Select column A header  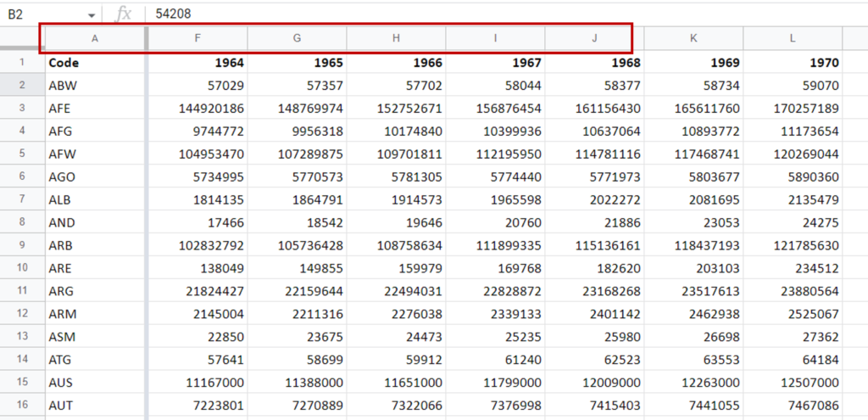point(94,38)
